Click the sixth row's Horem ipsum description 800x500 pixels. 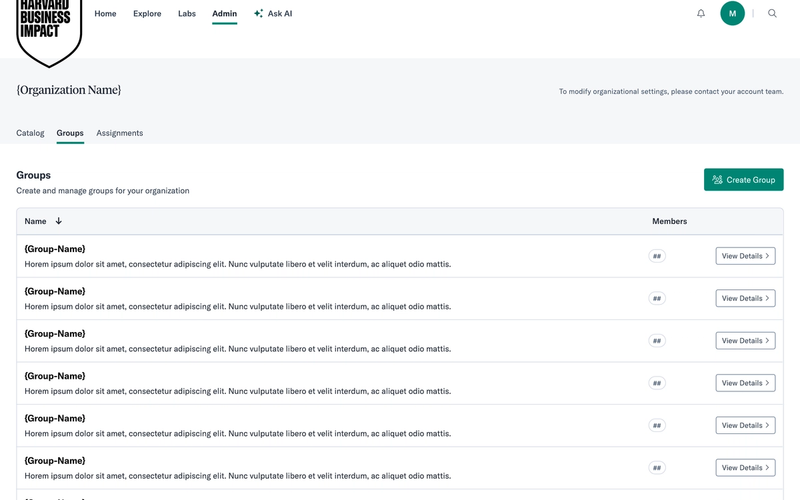coord(238,476)
